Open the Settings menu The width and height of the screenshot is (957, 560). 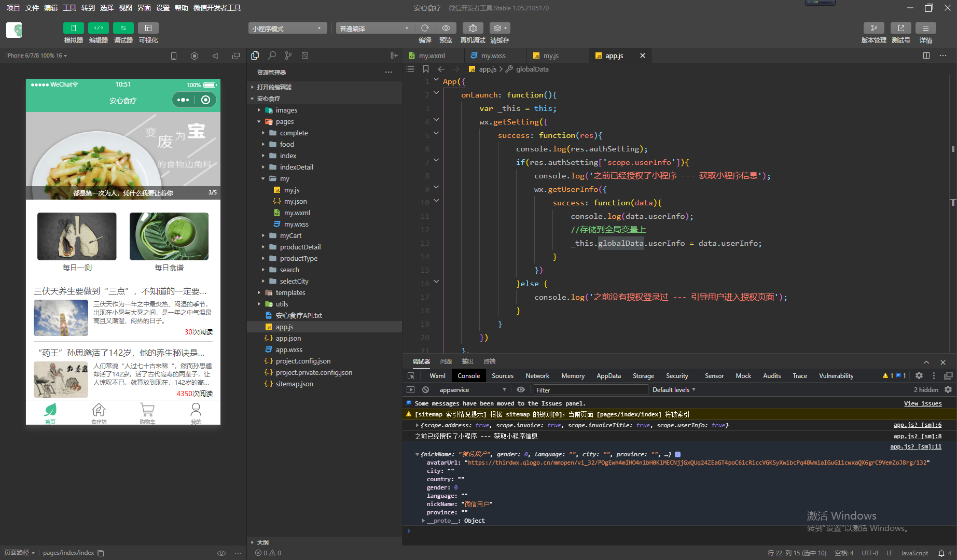pyautogui.click(x=163, y=8)
